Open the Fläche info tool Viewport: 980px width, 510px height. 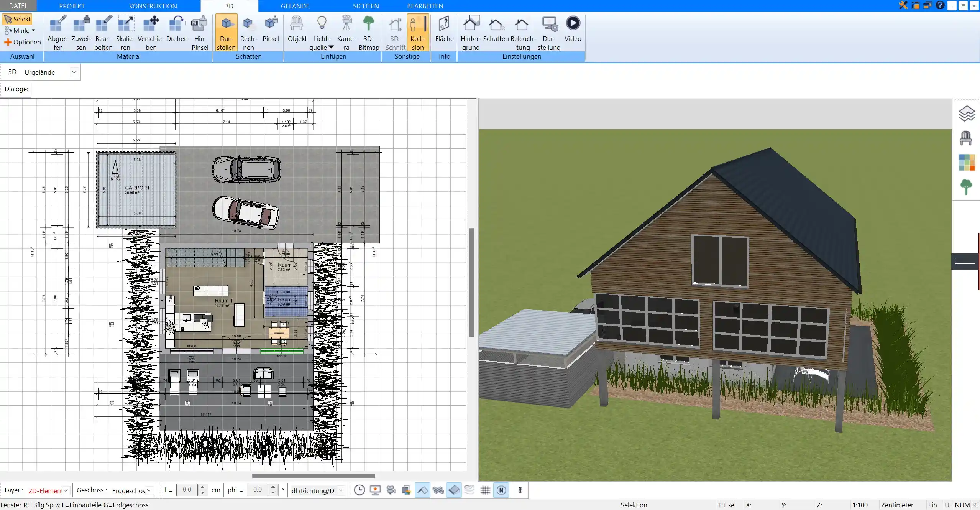coord(444,29)
